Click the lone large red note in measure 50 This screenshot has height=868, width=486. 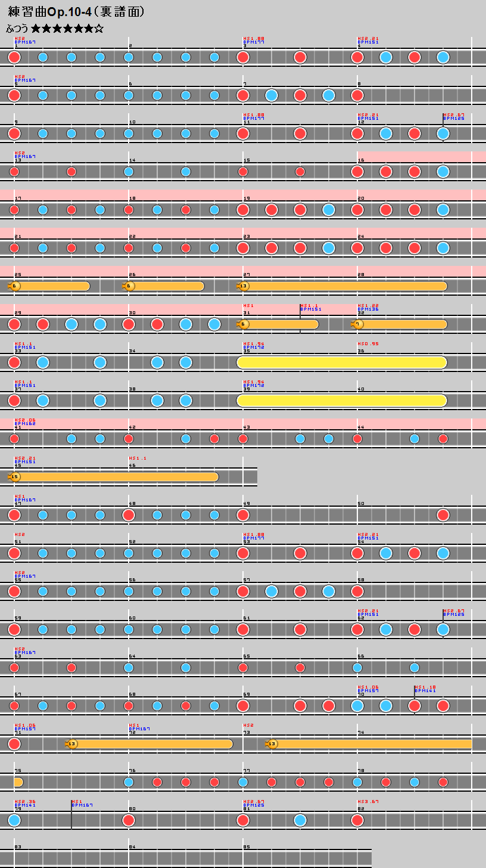click(443, 515)
